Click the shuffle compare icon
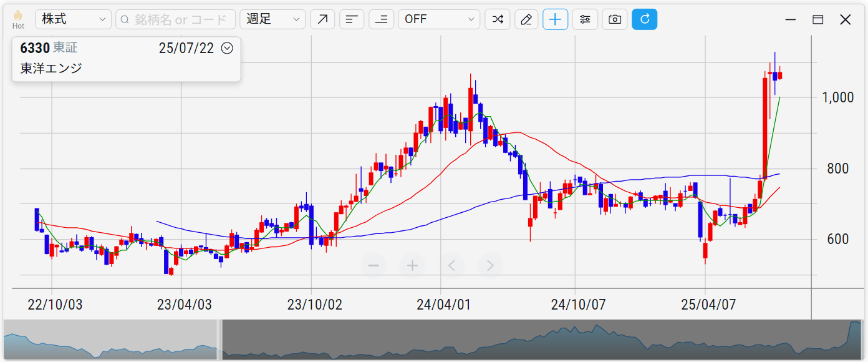This screenshot has width=868, height=362. [497, 19]
